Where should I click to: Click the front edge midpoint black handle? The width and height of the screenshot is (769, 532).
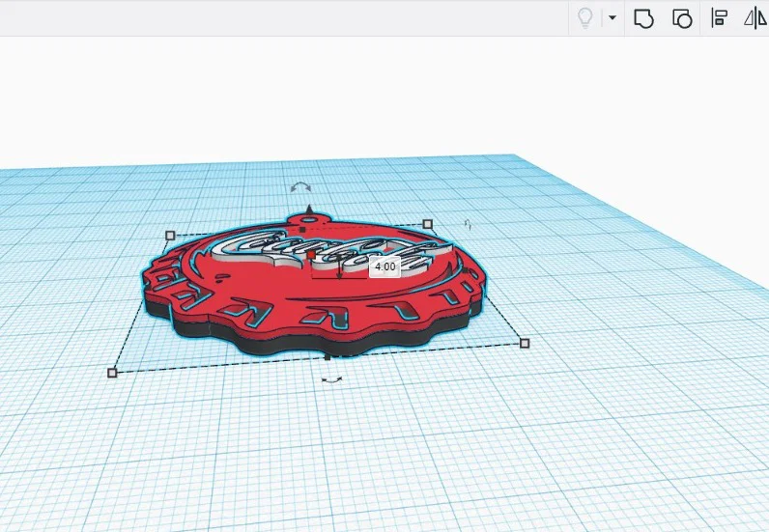[328, 357]
